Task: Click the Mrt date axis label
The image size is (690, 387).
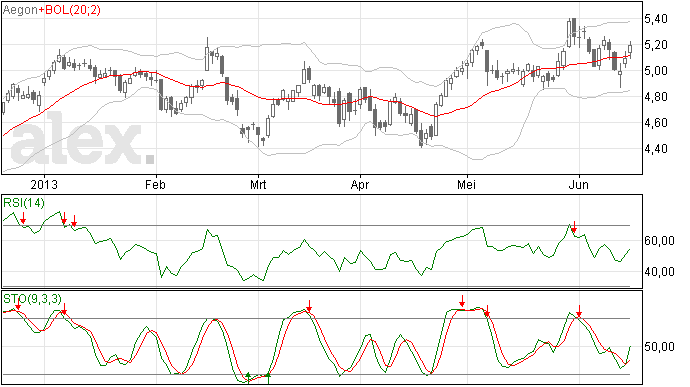Action: tap(258, 184)
